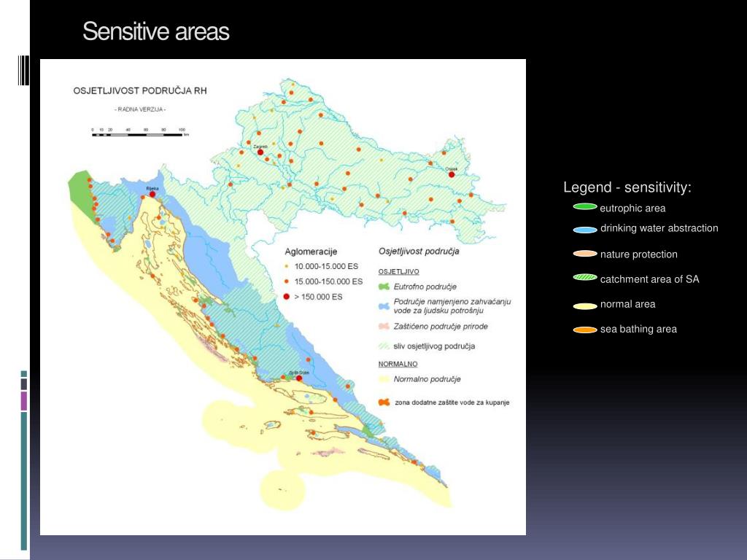Click the '> 150.000 ES' legend dot

pos(286,297)
